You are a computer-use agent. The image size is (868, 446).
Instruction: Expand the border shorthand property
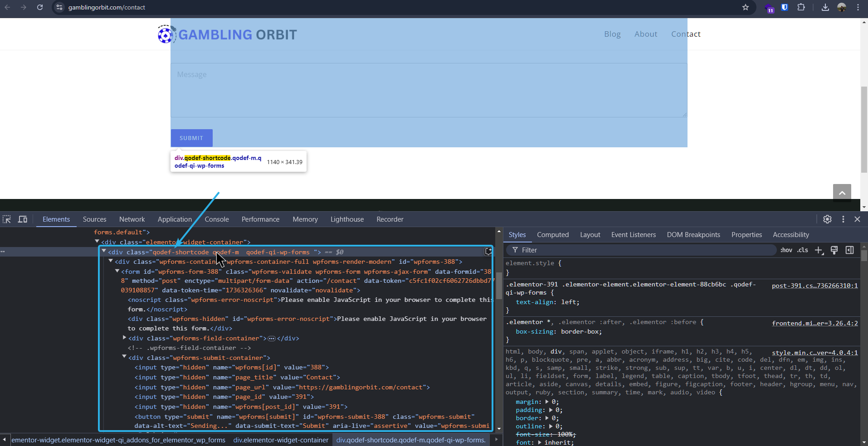547,418
